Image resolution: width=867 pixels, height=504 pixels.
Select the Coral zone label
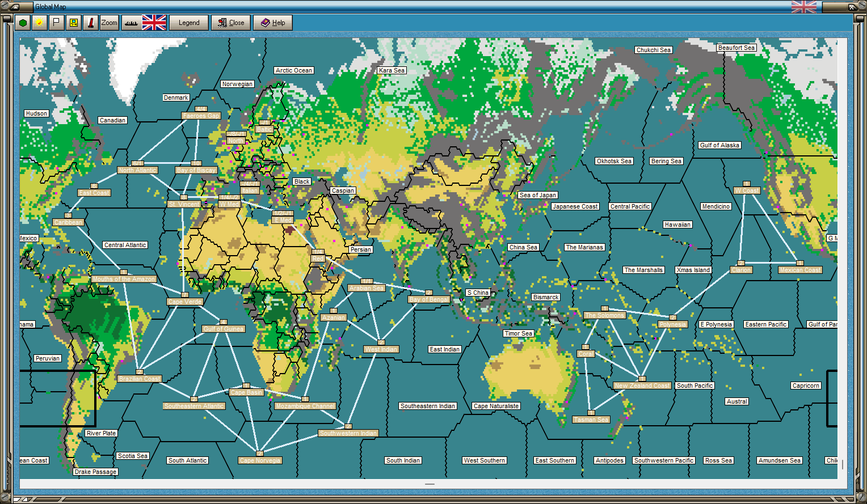click(586, 354)
